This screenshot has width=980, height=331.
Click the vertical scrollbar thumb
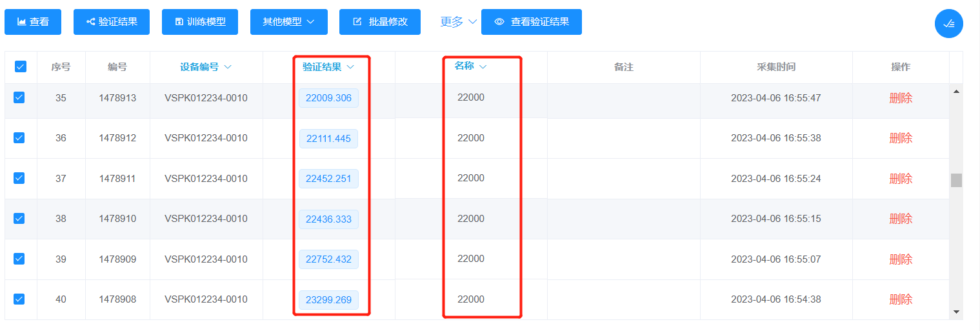pyautogui.click(x=956, y=180)
